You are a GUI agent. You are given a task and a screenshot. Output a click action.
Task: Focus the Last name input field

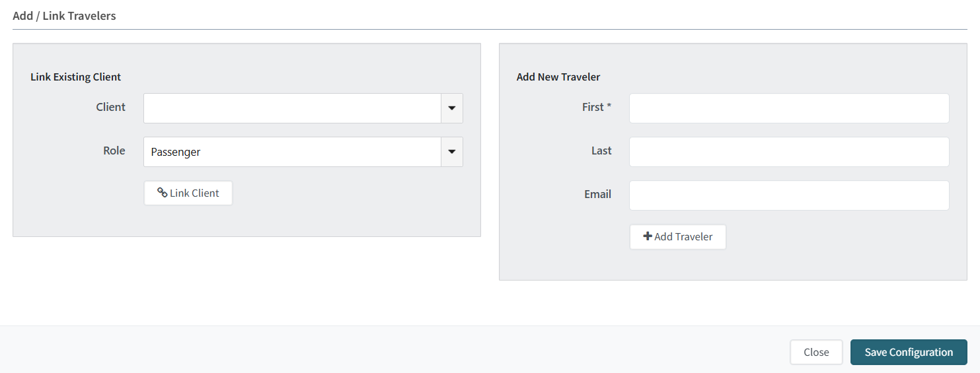tap(789, 152)
